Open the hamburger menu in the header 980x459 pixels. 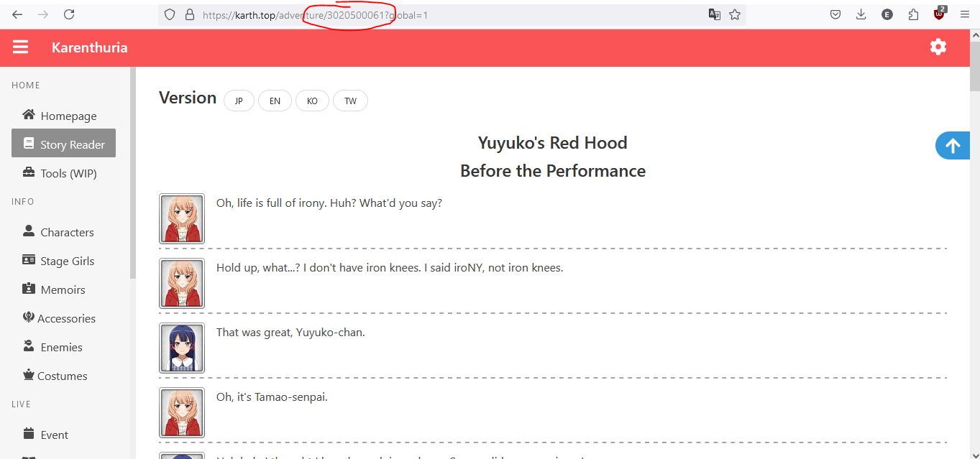[20, 47]
